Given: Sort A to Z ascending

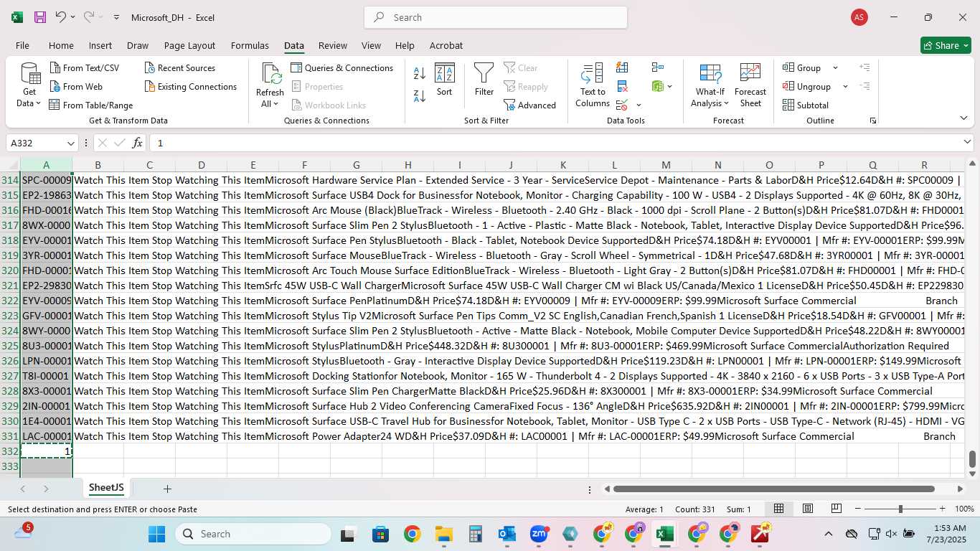Looking at the screenshot, I should pos(420,73).
